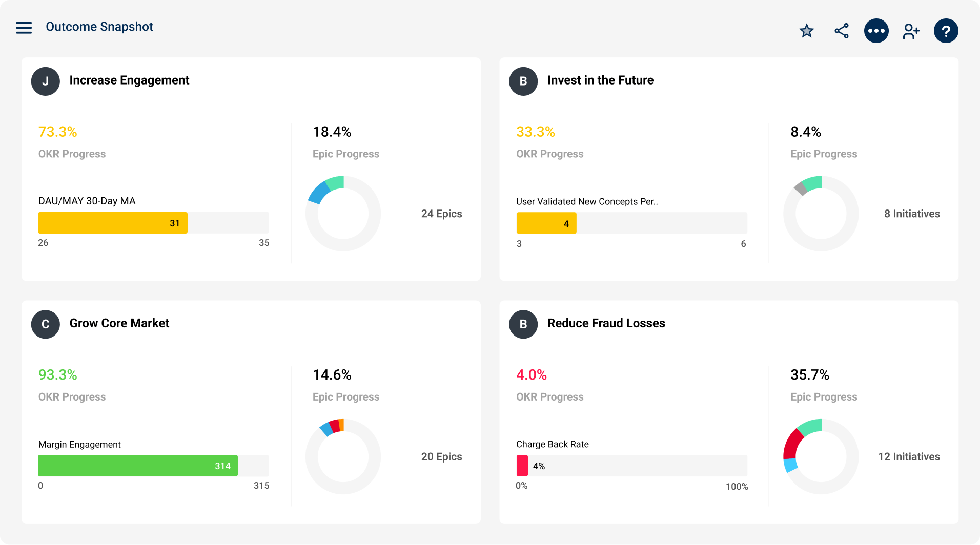Viewport: 980px width, 545px height.
Task: Star the Outcome Snapshot dashboard
Action: [806, 31]
